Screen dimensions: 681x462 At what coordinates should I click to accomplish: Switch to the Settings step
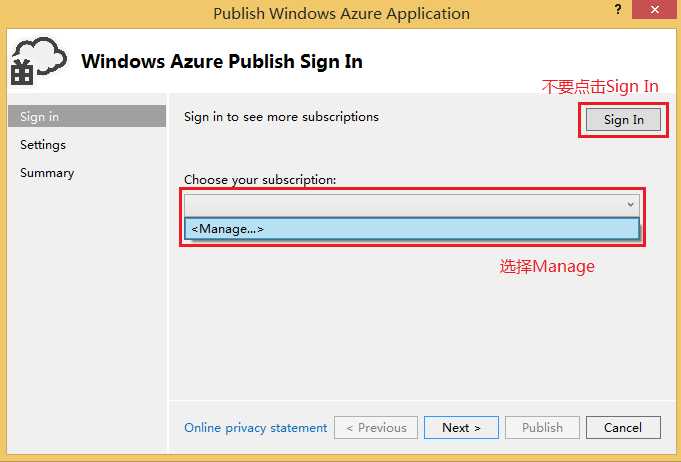click(43, 145)
